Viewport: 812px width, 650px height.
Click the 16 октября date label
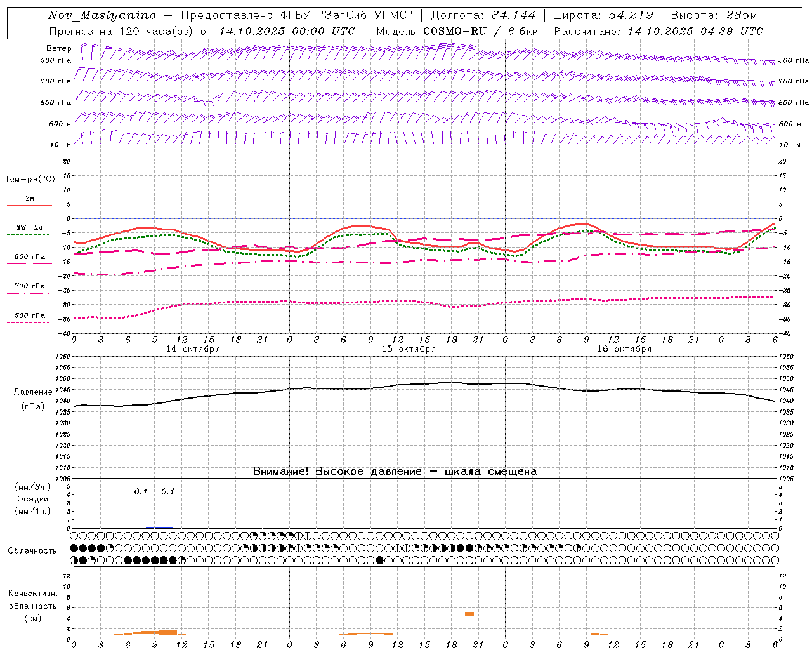(x=624, y=349)
